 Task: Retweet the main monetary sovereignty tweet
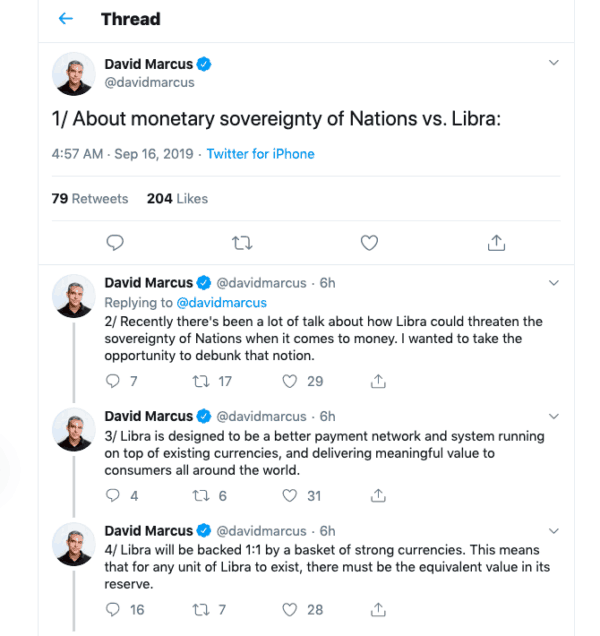point(241,242)
